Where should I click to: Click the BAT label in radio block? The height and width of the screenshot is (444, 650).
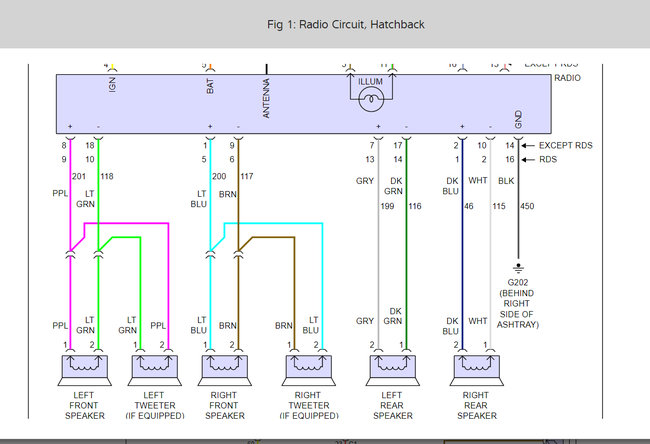click(210, 86)
